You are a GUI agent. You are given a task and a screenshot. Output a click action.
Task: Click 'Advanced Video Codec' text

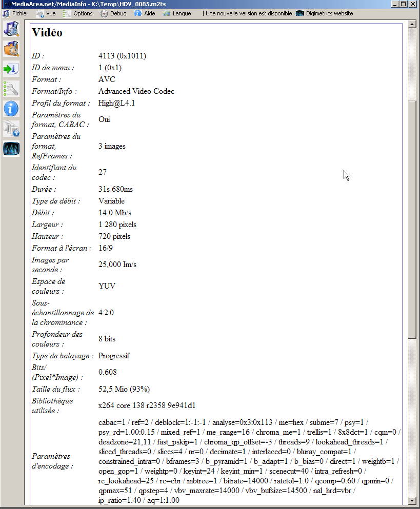click(136, 91)
